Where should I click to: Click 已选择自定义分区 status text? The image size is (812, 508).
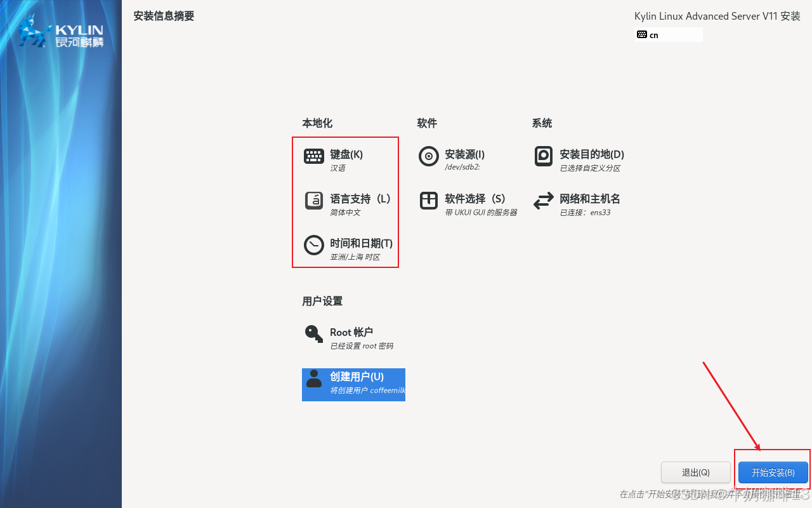tap(590, 168)
